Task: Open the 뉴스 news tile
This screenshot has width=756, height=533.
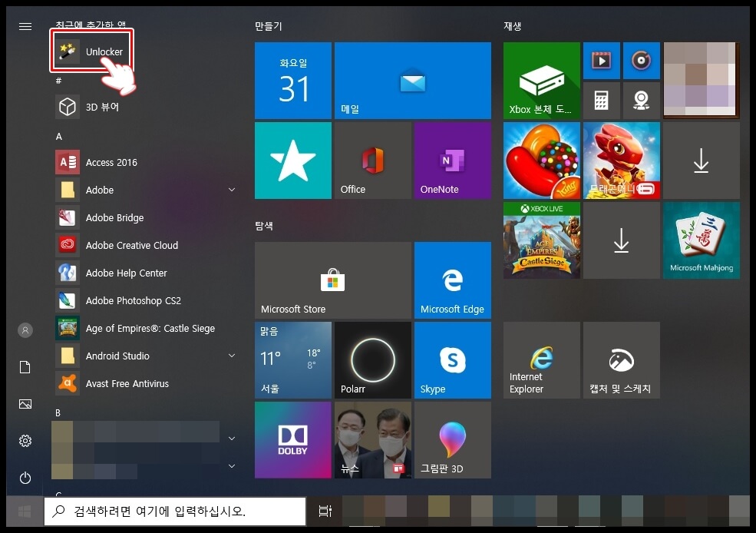Action: [373, 440]
